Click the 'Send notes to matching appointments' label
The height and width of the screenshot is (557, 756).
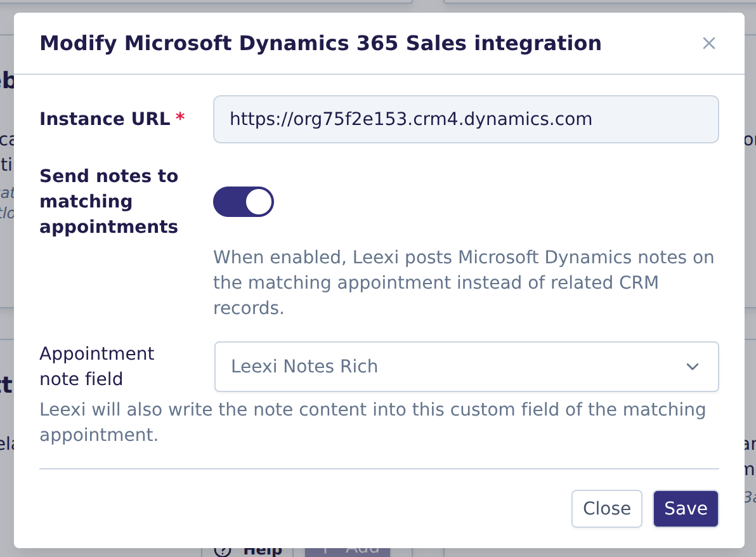[x=109, y=202]
